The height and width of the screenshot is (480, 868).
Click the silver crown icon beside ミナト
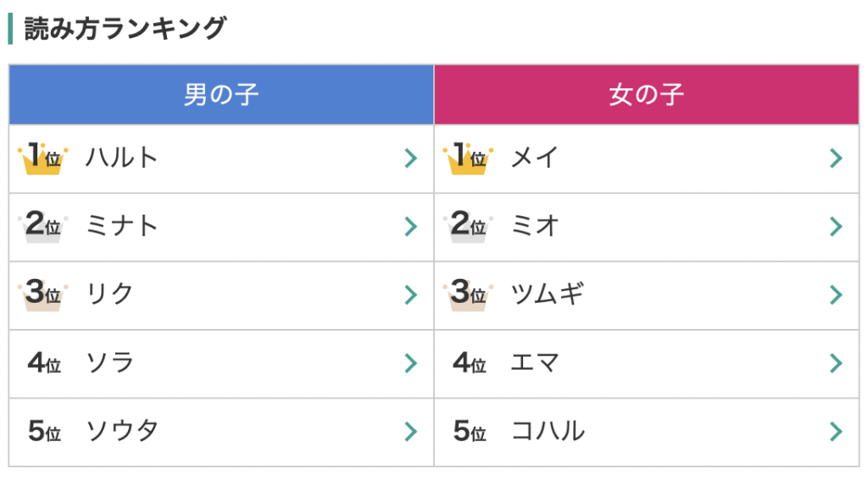click(x=42, y=226)
